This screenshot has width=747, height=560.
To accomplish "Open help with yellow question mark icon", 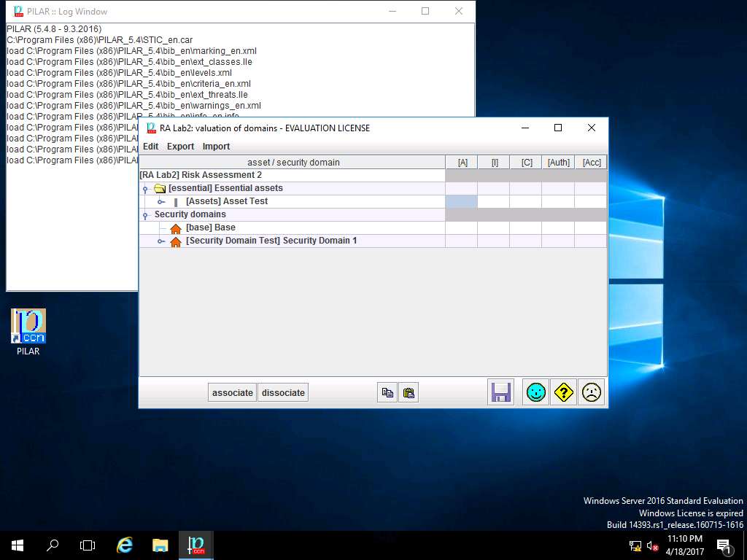I will [x=564, y=392].
